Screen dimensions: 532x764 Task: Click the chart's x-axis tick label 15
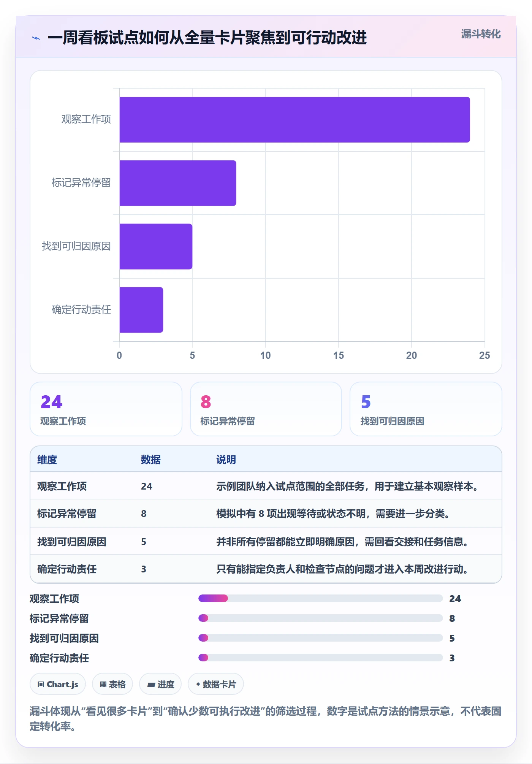coord(338,355)
